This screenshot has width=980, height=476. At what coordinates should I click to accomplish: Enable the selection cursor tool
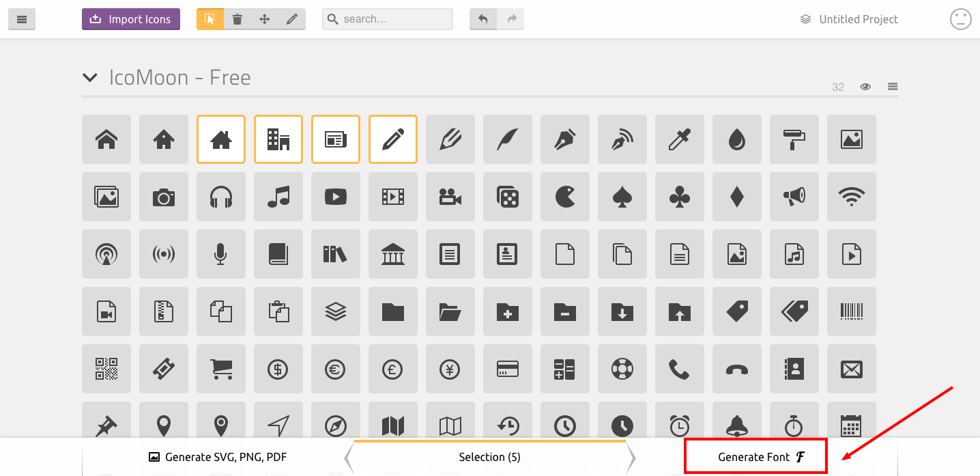(x=210, y=19)
